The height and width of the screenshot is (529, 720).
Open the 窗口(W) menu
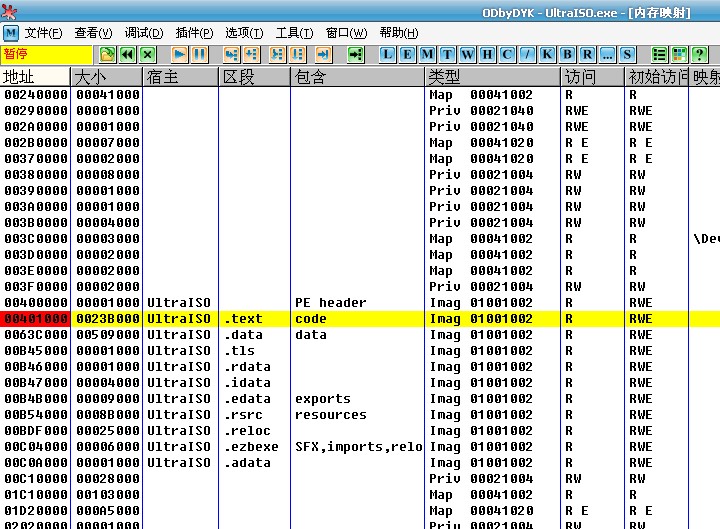pos(346,33)
